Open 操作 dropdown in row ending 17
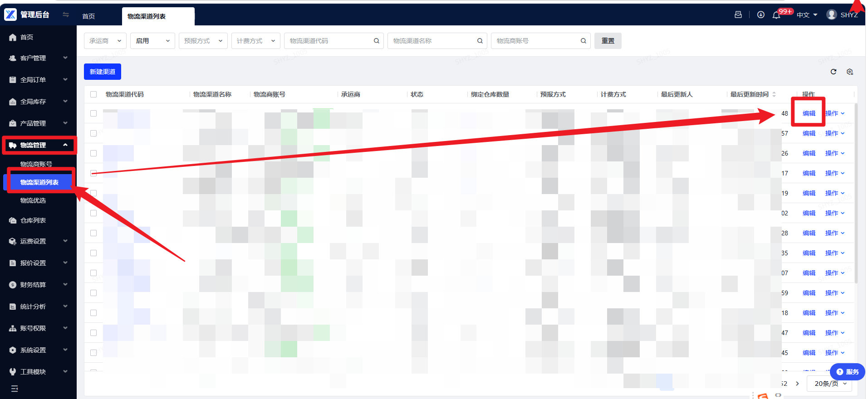Image resolution: width=868 pixels, height=399 pixels. [835, 173]
